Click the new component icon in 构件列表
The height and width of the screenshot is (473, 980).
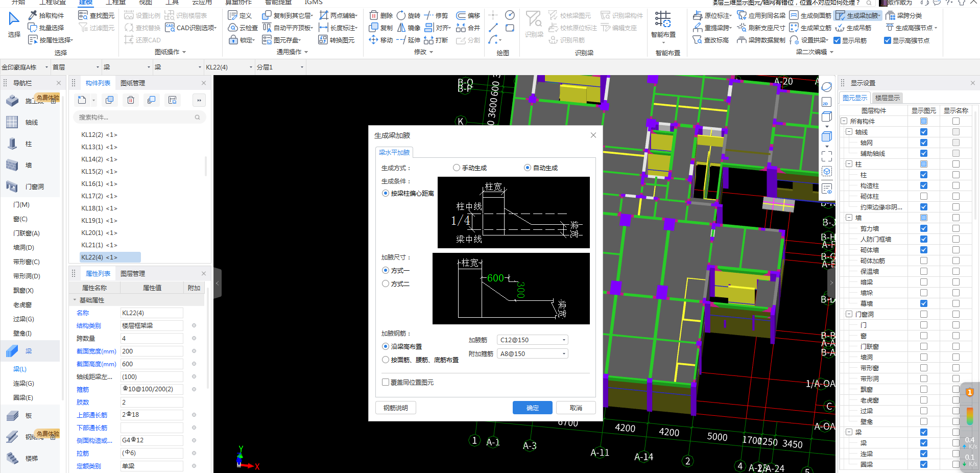pos(82,100)
